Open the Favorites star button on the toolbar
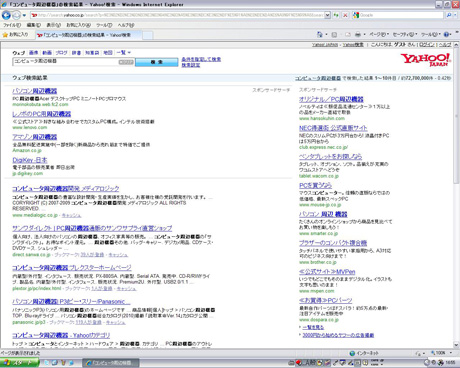The width and height of the screenshot is (460, 368). click(x=15, y=34)
